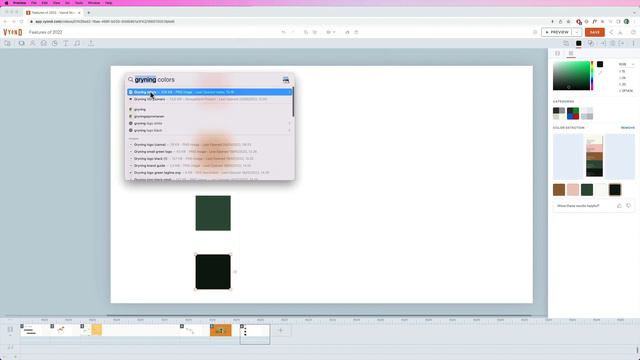This screenshot has height=360, width=640.
Task: Select the scene/camera tool icon
Action: click(21, 43)
